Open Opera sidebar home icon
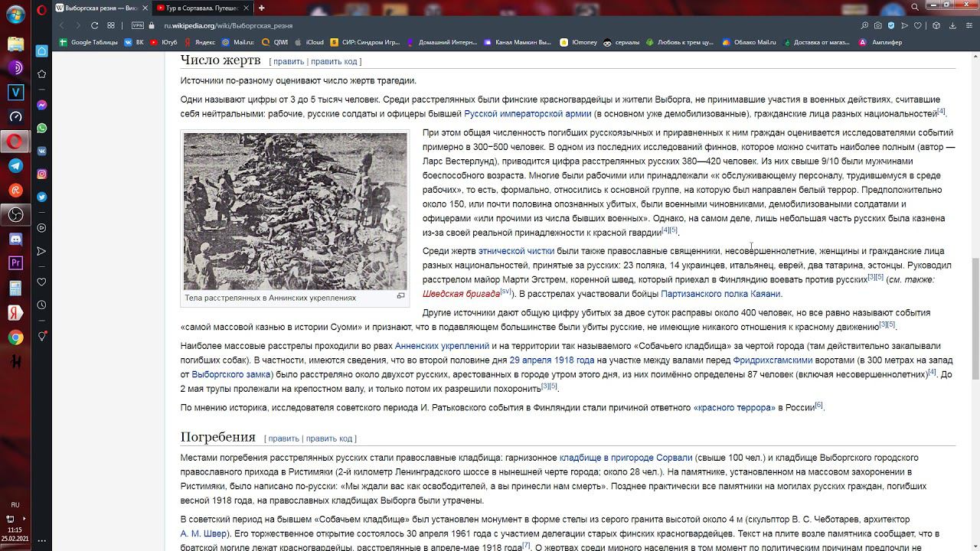This screenshot has height=551, width=980. click(x=41, y=51)
